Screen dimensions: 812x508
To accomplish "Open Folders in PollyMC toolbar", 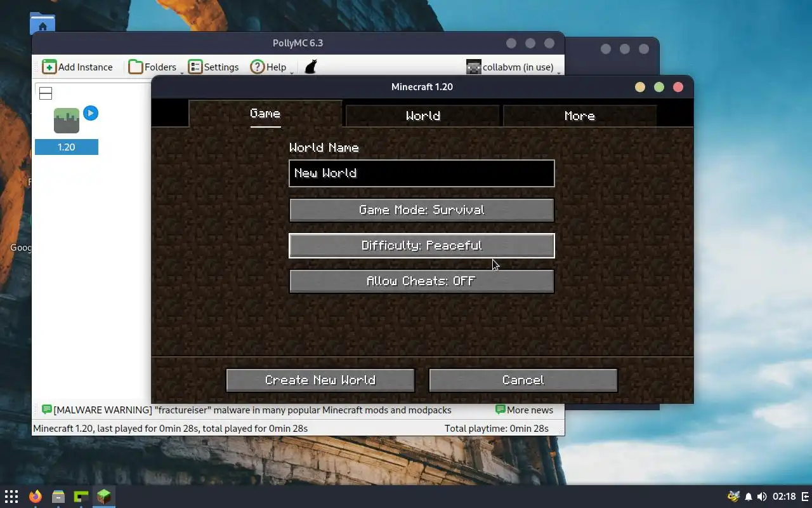I will click(152, 67).
